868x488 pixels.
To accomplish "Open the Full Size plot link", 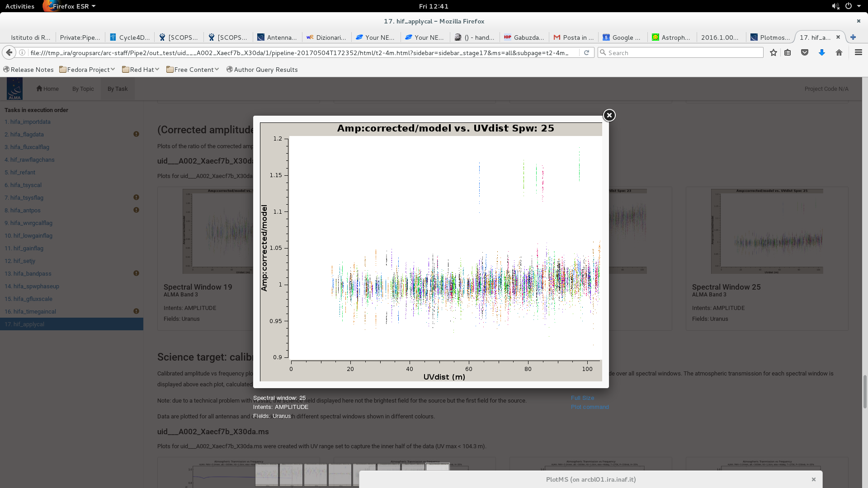I will tap(582, 398).
